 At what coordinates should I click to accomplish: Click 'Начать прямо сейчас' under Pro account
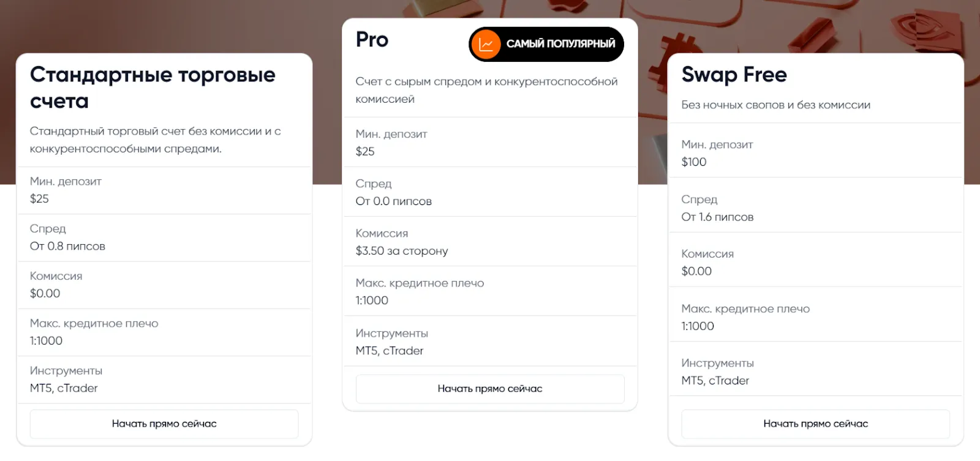[490, 389]
